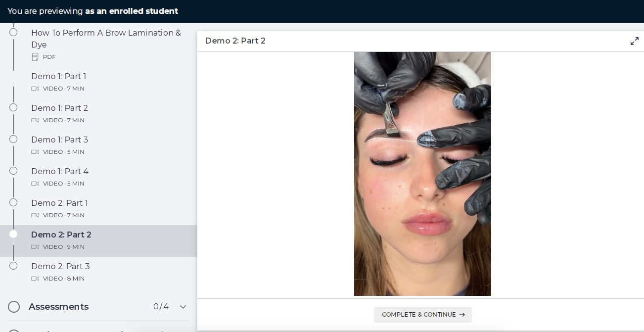
Task: Click the video icon under Demo 1: Part 4
Action: coord(35,184)
